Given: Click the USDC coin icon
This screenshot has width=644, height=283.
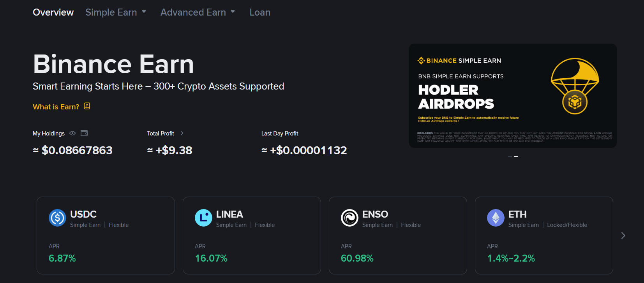Looking at the screenshot, I should click(x=57, y=218).
